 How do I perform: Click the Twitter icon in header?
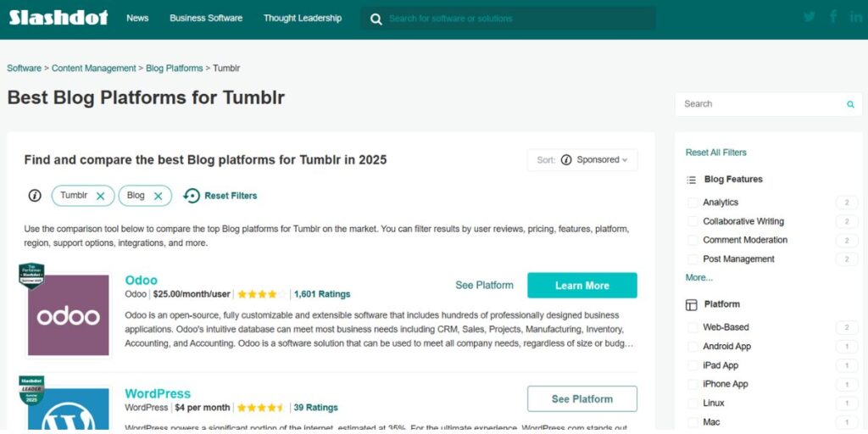point(810,17)
